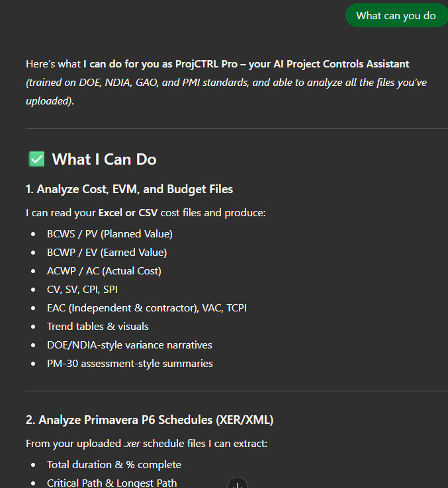Click the green checkmark emoji icon

(36, 159)
